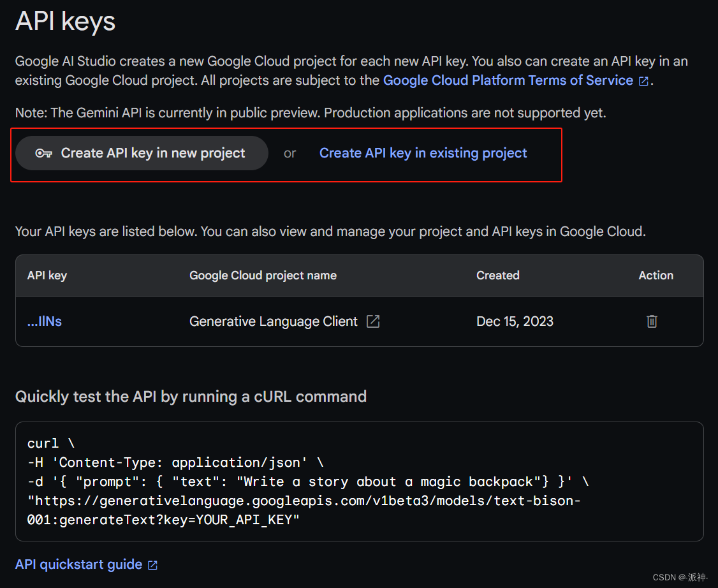Click the Gemini API public preview note
The width and height of the screenshot is (718, 588).
pos(311,113)
